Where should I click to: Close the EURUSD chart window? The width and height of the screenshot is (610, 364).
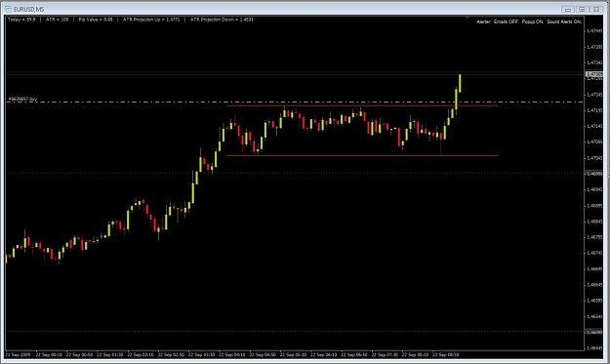[x=596, y=10]
